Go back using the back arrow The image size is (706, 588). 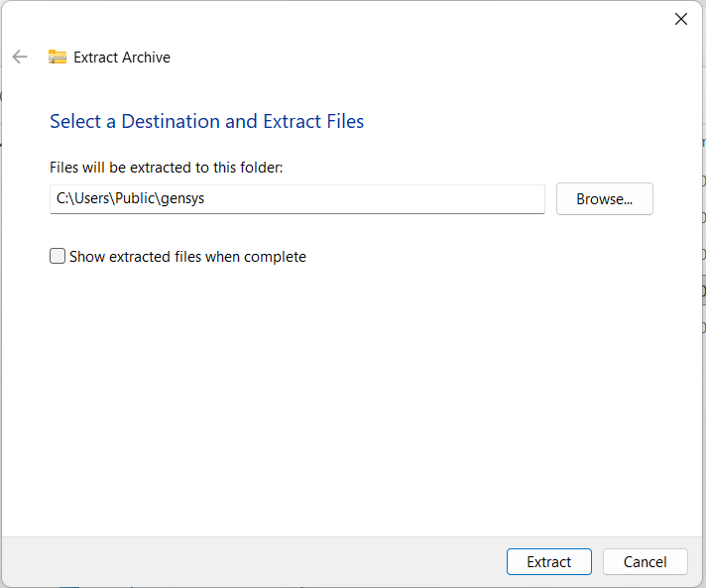[20, 58]
